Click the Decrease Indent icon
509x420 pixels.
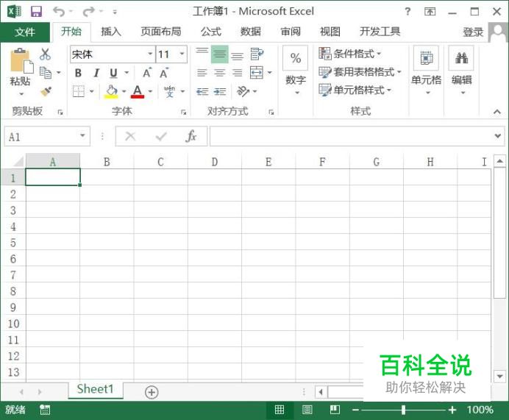tap(202, 92)
